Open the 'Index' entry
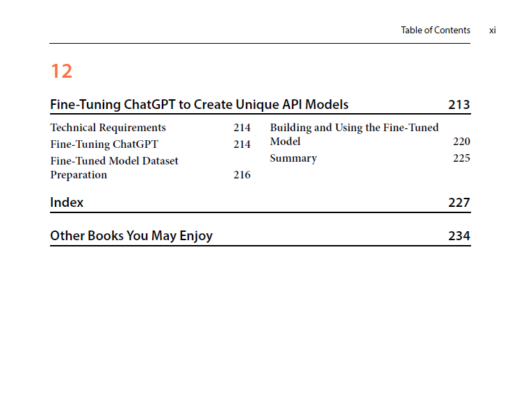 point(67,203)
